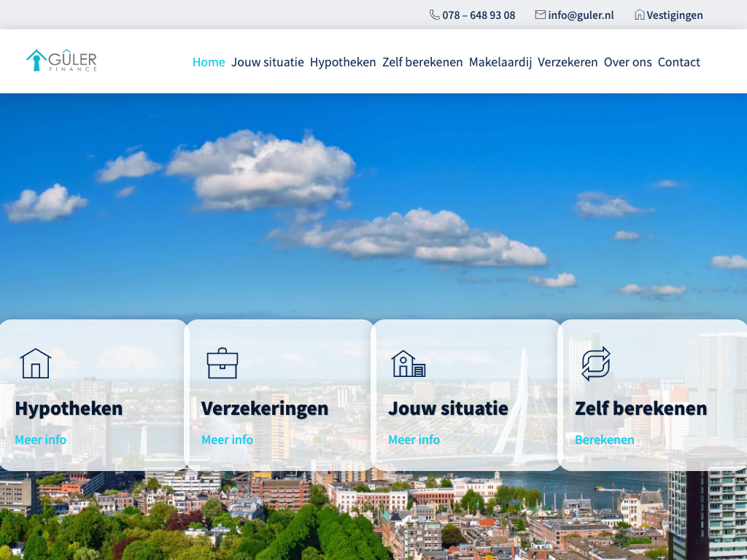
Task: Open the Makelaardij menu item
Action: pos(500,62)
